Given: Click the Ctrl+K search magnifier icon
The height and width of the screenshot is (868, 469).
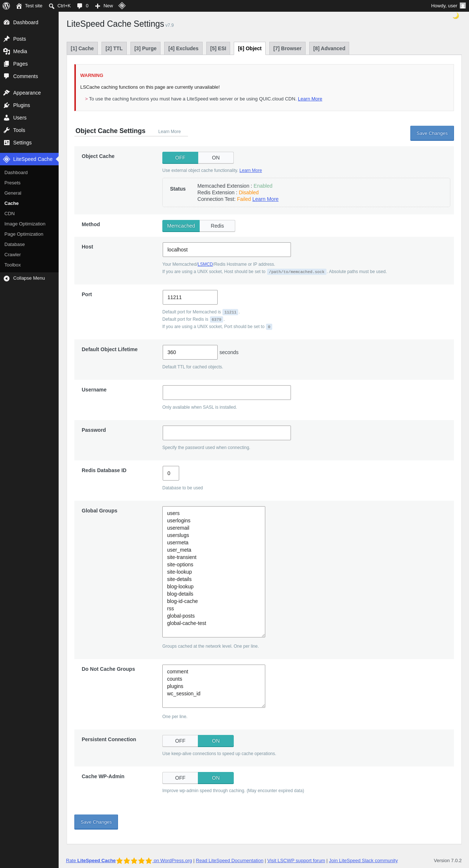Looking at the screenshot, I should pyautogui.click(x=52, y=6).
